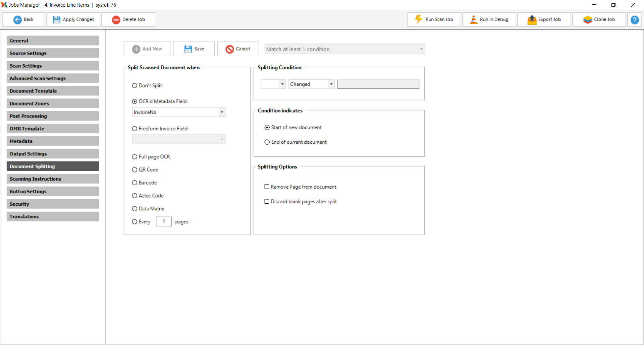Click the Run in Debug cone icon

coord(473,20)
